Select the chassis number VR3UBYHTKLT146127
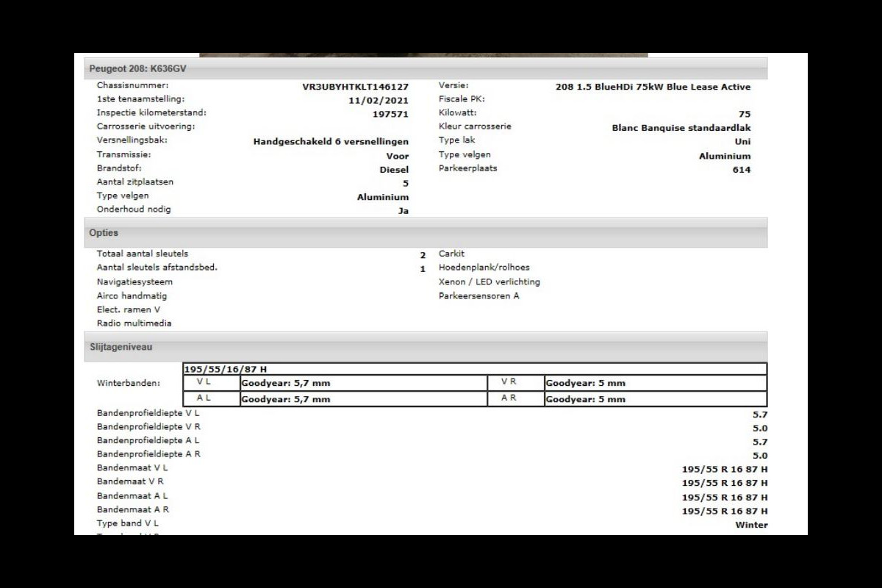The width and height of the screenshot is (882, 588). point(355,87)
